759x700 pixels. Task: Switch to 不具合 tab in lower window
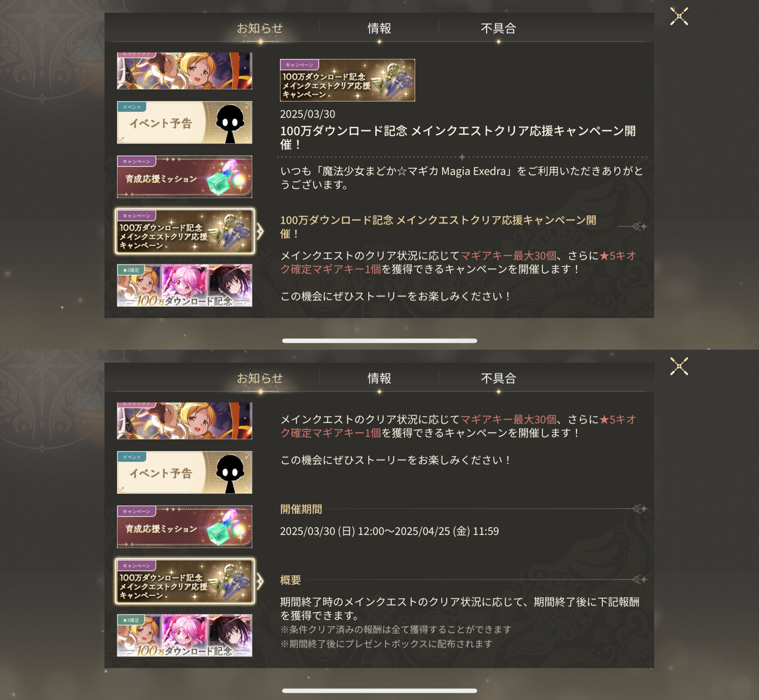(498, 378)
